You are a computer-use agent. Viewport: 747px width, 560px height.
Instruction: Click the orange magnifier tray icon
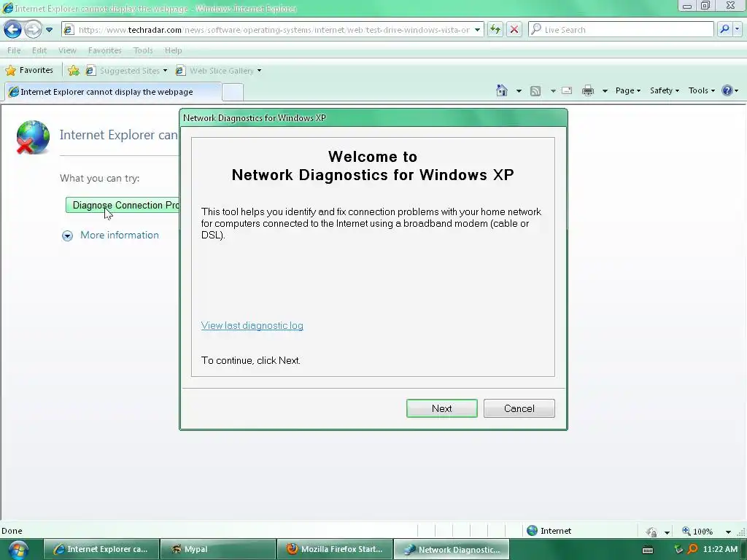point(692,549)
